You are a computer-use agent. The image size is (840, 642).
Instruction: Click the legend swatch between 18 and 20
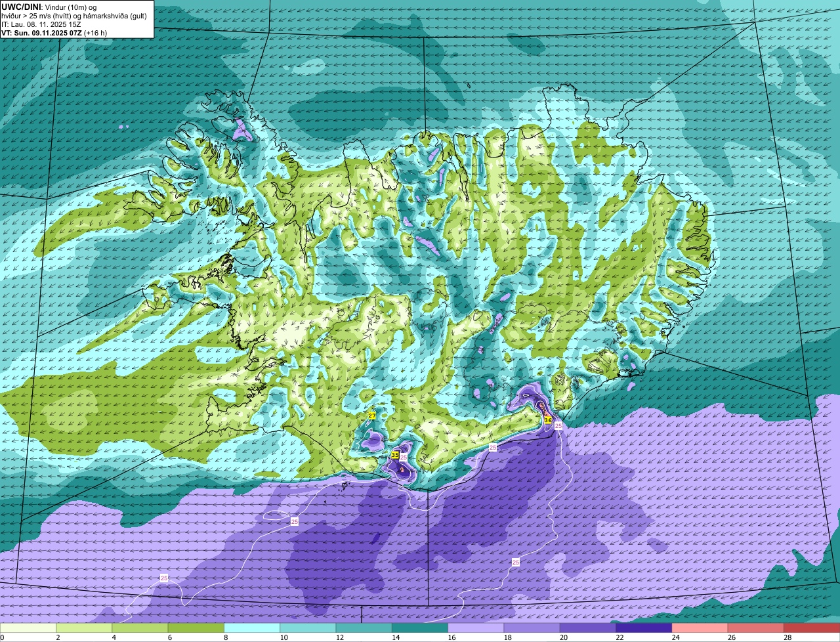point(532,628)
